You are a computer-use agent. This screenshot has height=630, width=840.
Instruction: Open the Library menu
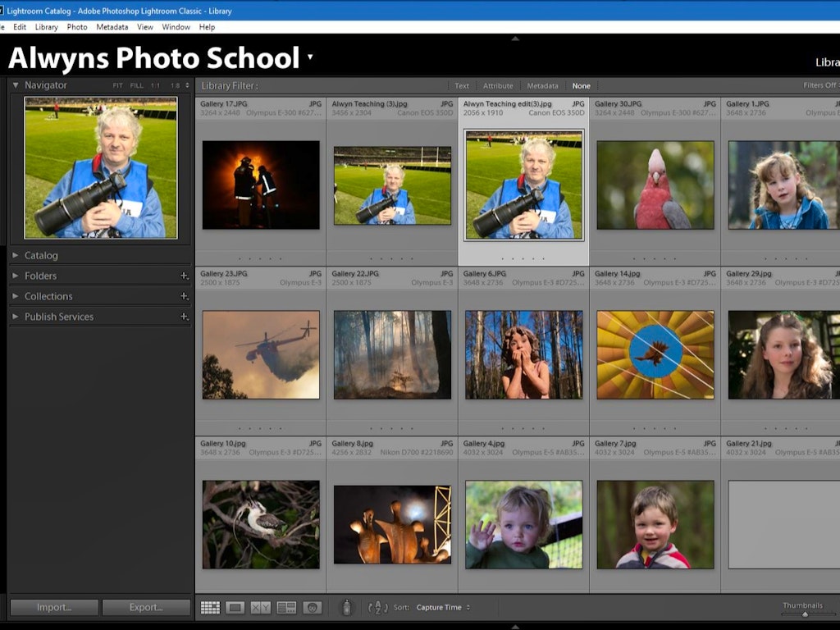[47, 27]
